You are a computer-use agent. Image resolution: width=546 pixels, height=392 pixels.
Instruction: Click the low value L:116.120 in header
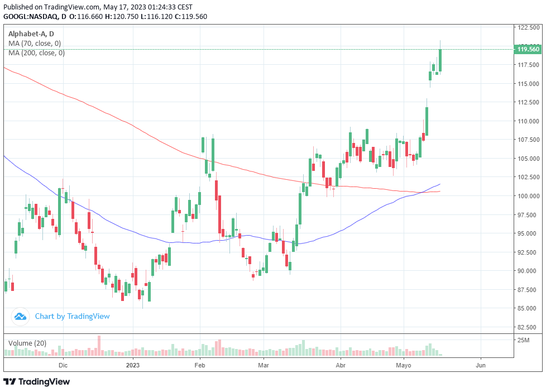[x=156, y=16]
